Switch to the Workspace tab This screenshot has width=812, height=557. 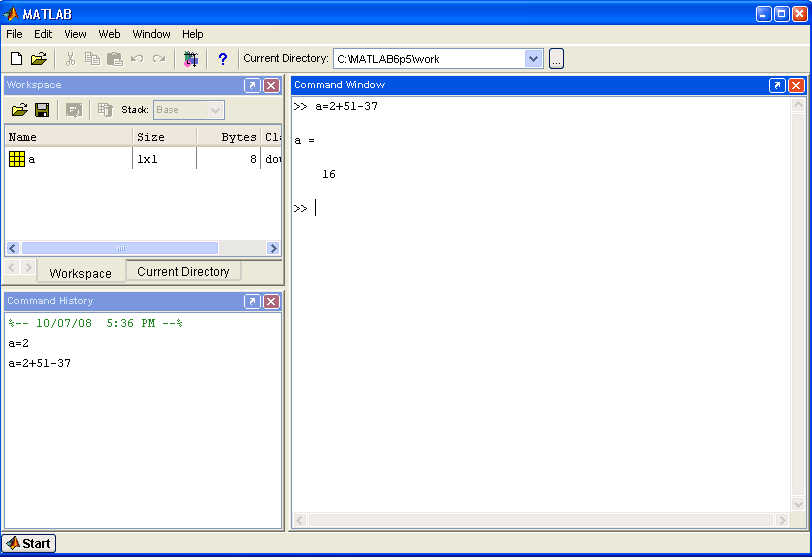[x=81, y=273]
